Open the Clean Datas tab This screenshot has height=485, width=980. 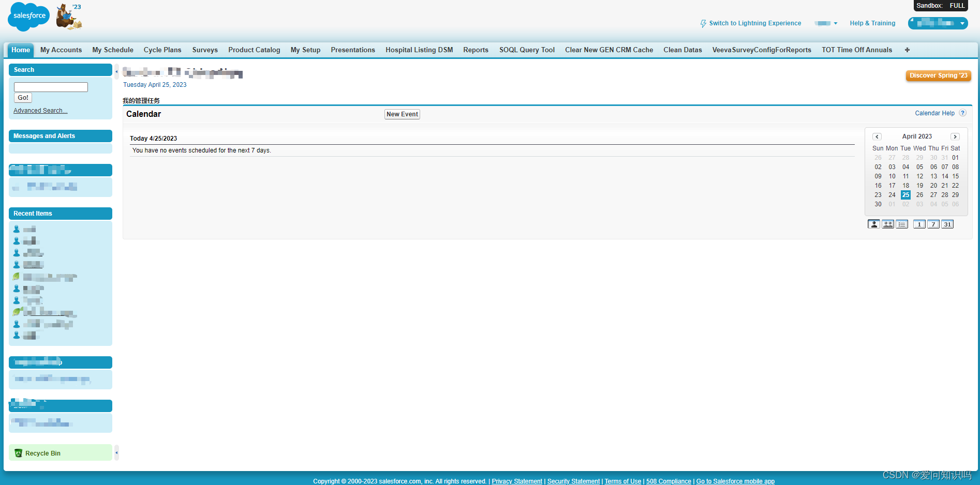pos(682,50)
